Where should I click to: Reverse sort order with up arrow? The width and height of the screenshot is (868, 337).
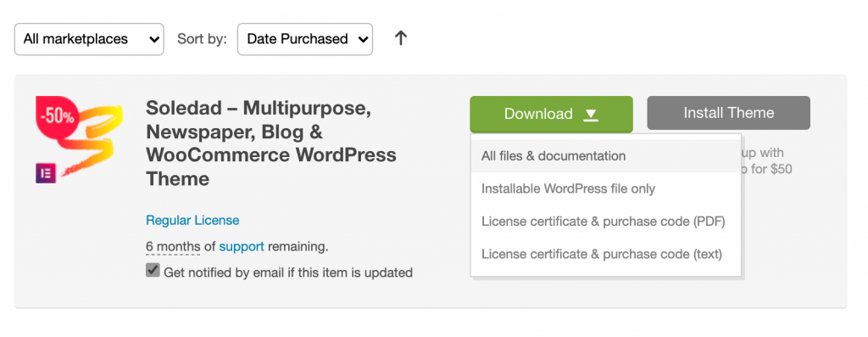point(401,38)
